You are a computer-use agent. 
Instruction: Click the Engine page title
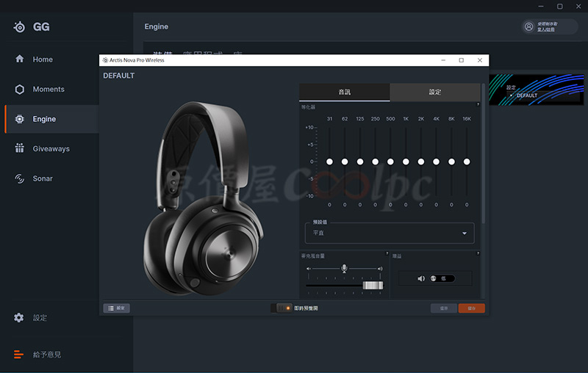[157, 26]
